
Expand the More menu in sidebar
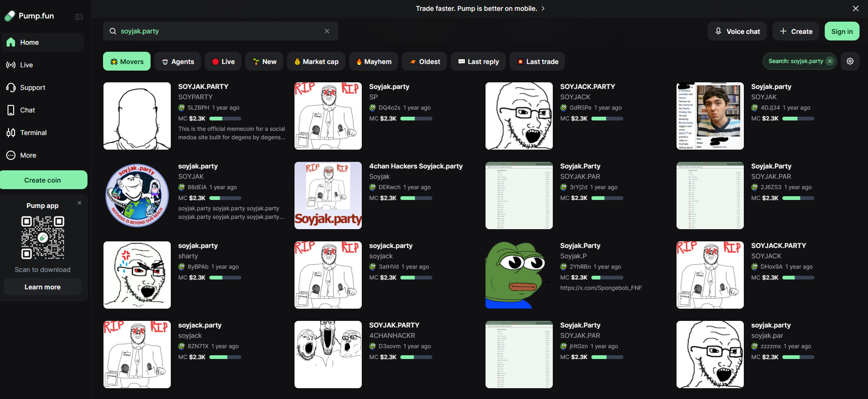(28, 155)
